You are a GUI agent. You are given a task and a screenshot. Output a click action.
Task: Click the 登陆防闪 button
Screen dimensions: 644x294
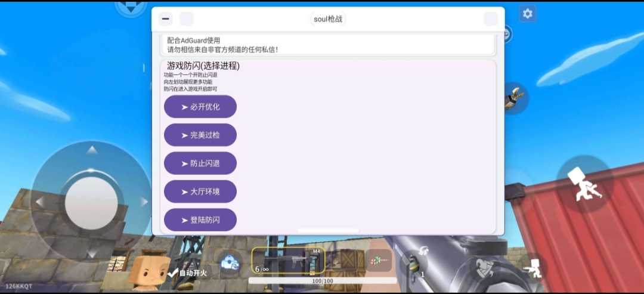coord(200,220)
